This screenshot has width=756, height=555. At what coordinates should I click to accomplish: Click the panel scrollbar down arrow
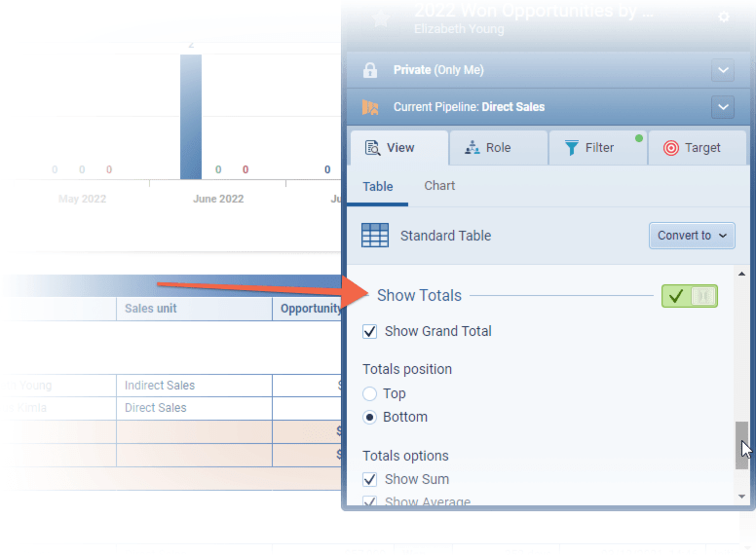pos(742,497)
